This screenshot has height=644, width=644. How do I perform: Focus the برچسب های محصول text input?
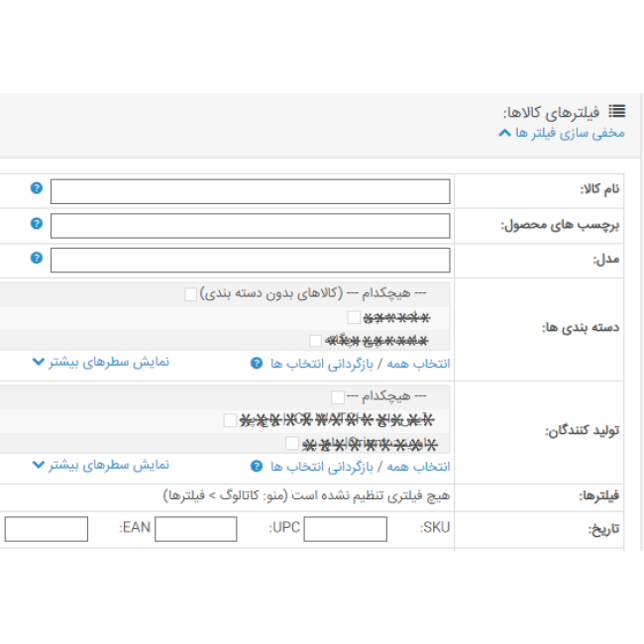click(250, 226)
